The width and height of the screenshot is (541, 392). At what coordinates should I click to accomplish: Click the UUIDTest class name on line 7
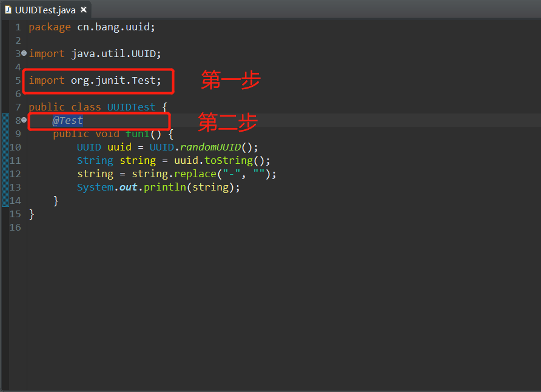131,107
